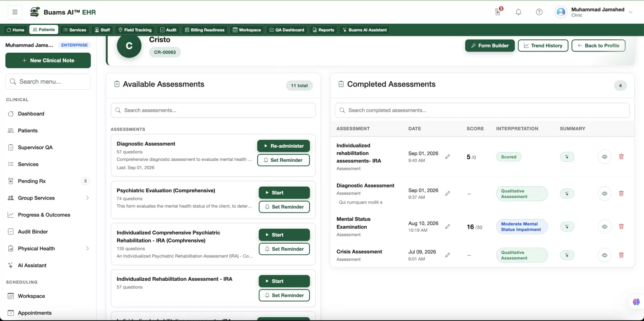
Task: Delete the Crisis Assessment entry
Action: [x=621, y=255]
